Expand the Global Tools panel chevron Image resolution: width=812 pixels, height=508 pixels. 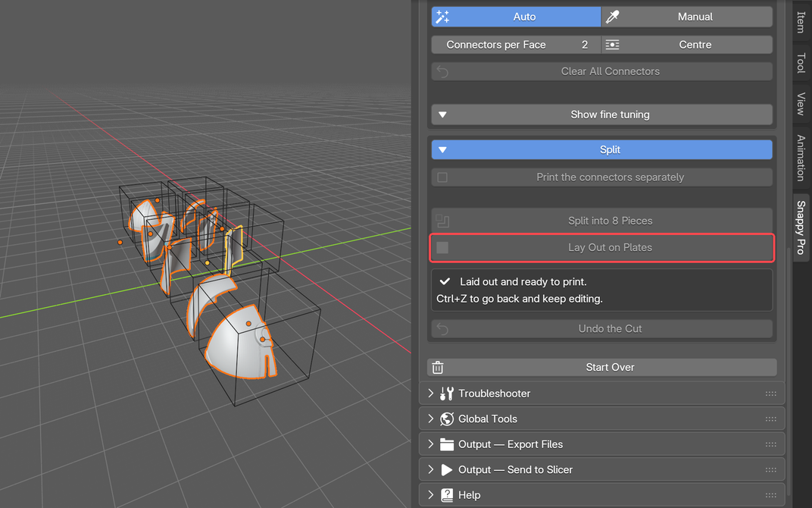tap(431, 419)
